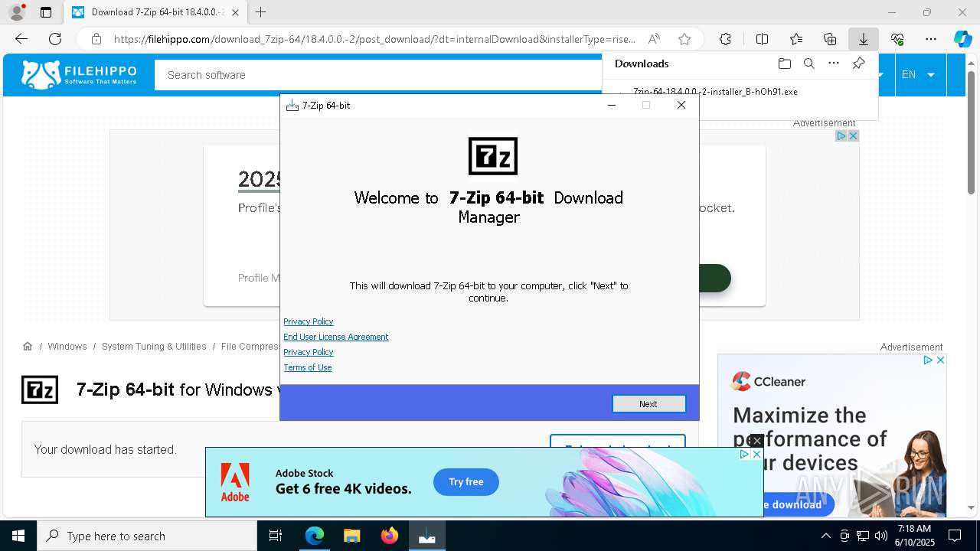This screenshot has width=980, height=551.
Task: Open the System Tuning & Utilities breadcrumb
Action: pyautogui.click(x=154, y=347)
